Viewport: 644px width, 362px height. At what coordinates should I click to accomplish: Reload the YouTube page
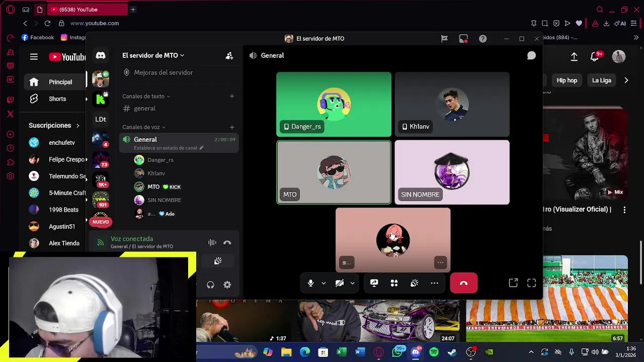(47, 23)
